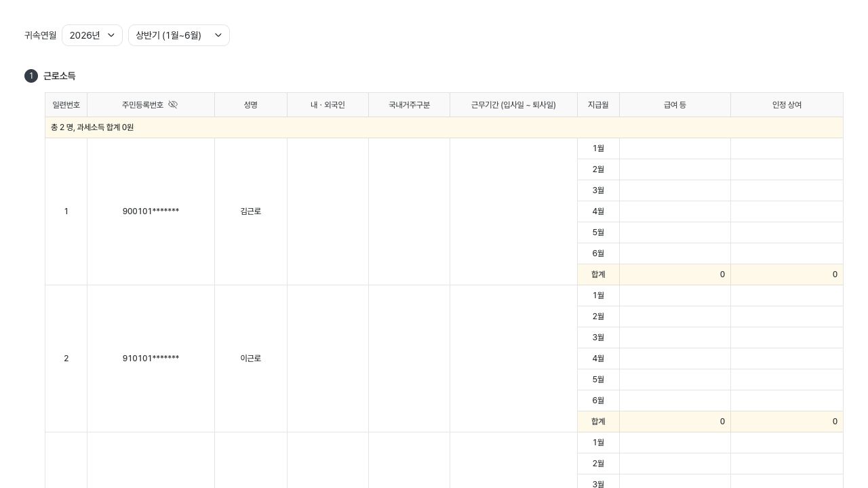Click the 지급월 column header
Image resolution: width=868 pixels, height=488 pixels.
point(598,105)
